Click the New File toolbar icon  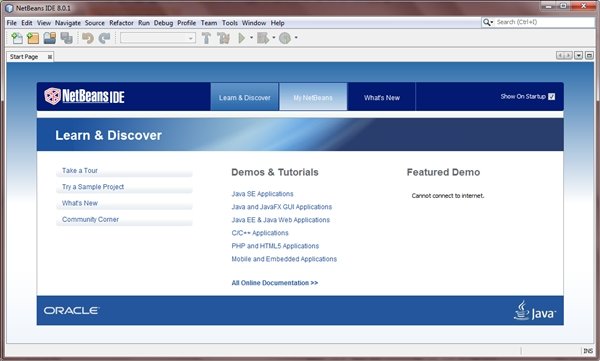(x=16, y=38)
